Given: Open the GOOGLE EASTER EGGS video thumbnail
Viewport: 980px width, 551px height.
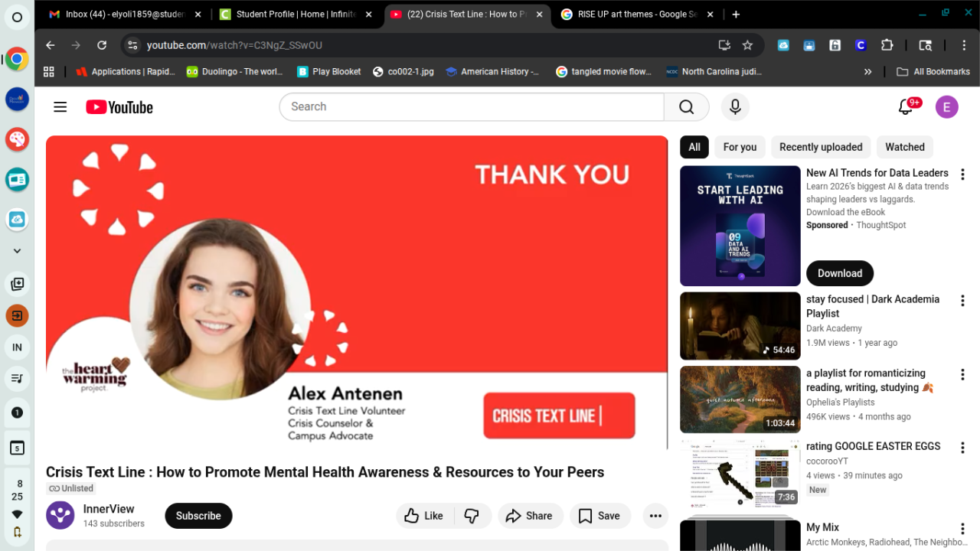Looking at the screenshot, I should 740,473.
